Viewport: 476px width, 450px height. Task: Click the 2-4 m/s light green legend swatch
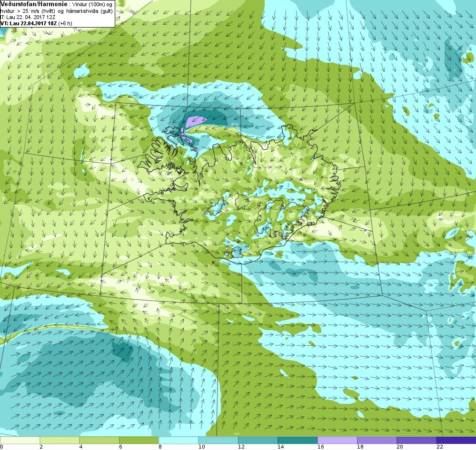[59, 440]
